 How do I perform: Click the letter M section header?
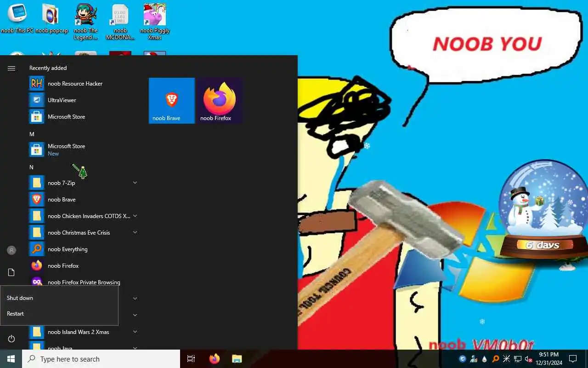tap(32, 134)
